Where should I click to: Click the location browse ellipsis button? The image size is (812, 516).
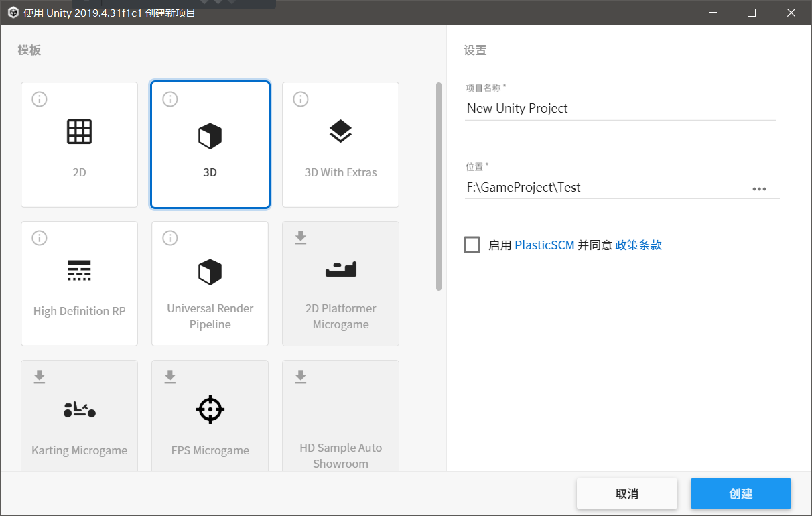pyautogui.click(x=760, y=188)
